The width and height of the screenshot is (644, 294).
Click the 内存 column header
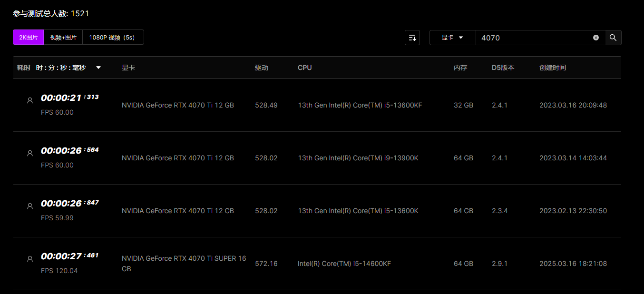coord(460,68)
